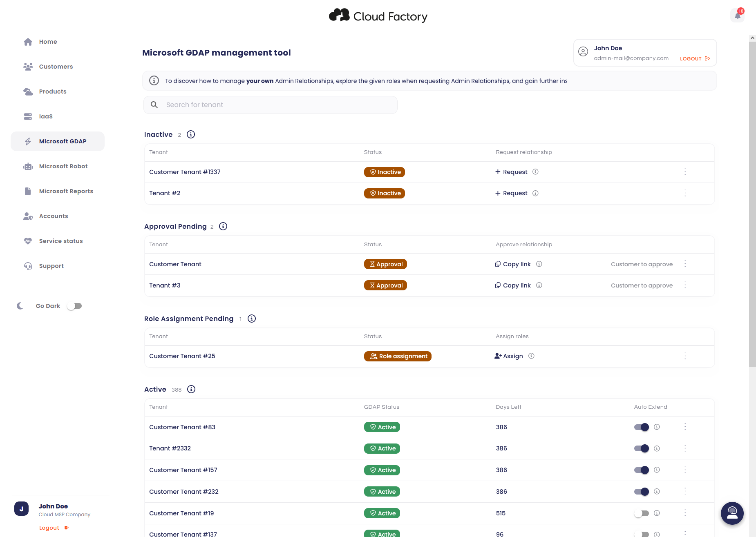Image resolution: width=756 pixels, height=537 pixels.
Task: Click the search magnifier icon
Action: [x=154, y=105]
